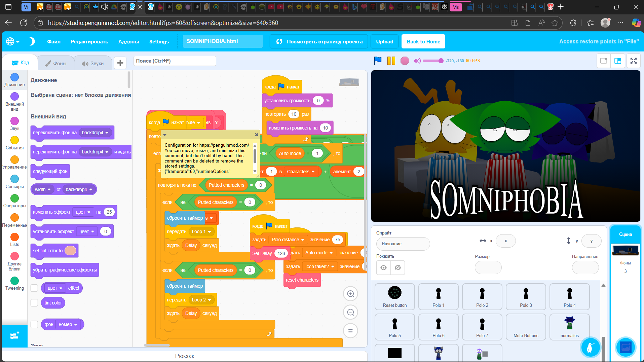This screenshot has height=362, width=644.
Task: Select the Reset button sprite
Action: [395, 296]
